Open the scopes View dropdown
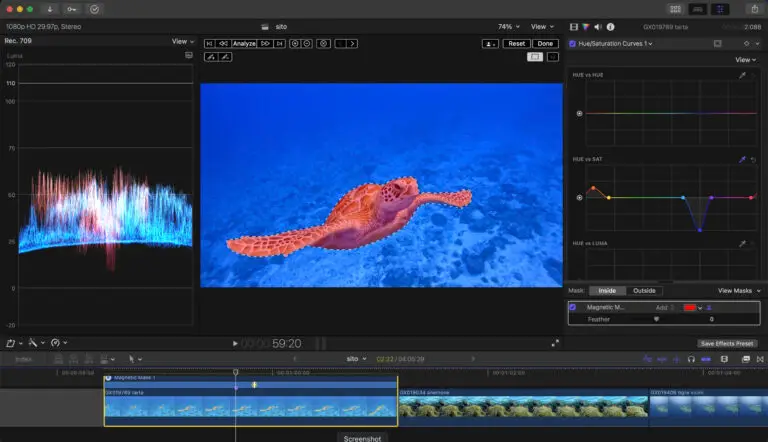The height and width of the screenshot is (442, 768). 183,42
